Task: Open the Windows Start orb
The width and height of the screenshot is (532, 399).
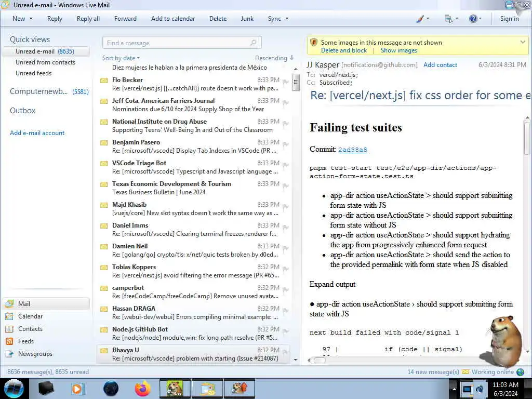Action: click(14, 389)
